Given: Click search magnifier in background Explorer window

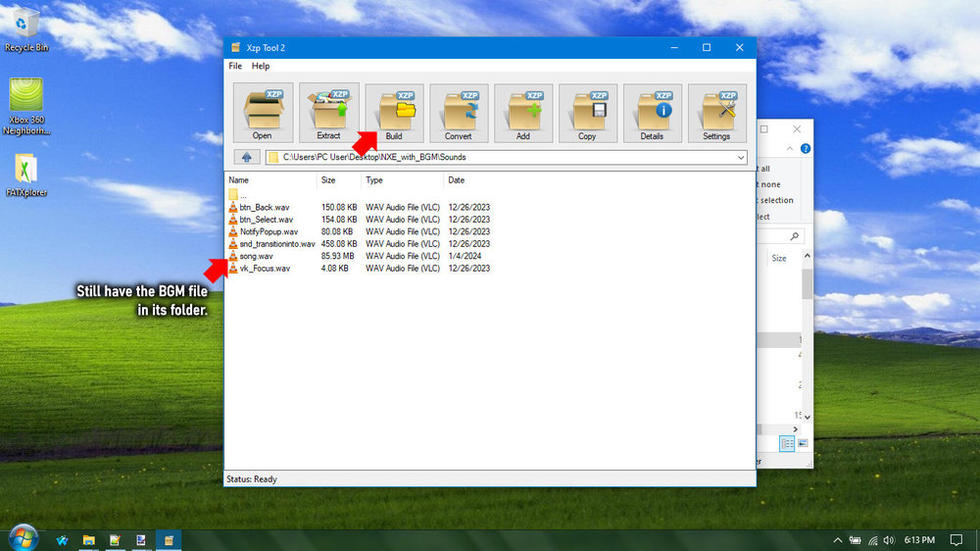Looking at the screenshot, I should click(x=795, y=236).
